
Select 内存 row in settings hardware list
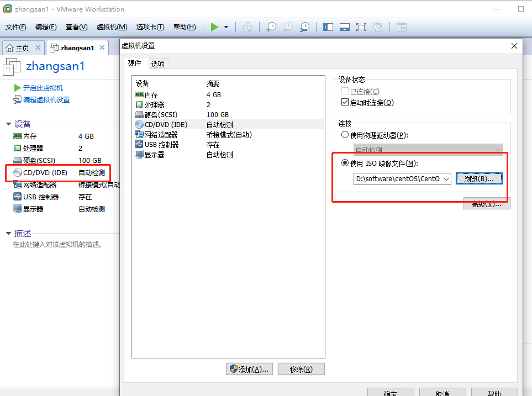point(228,94)
